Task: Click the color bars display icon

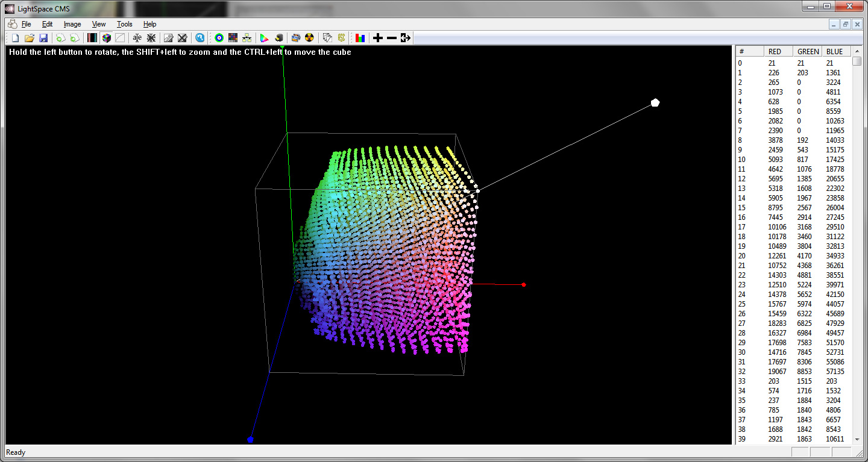Action: 92,38
